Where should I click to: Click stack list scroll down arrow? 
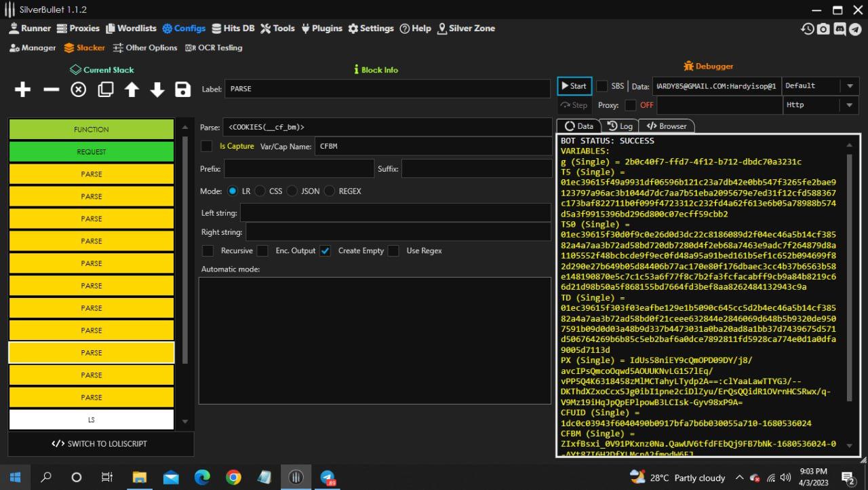[185, 421]
